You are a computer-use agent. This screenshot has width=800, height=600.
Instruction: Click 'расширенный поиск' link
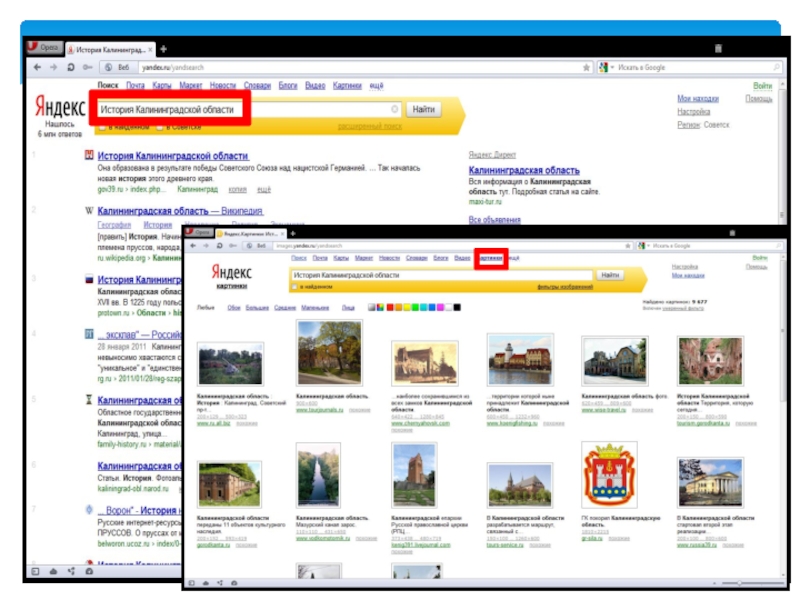[x=370, y=127]
